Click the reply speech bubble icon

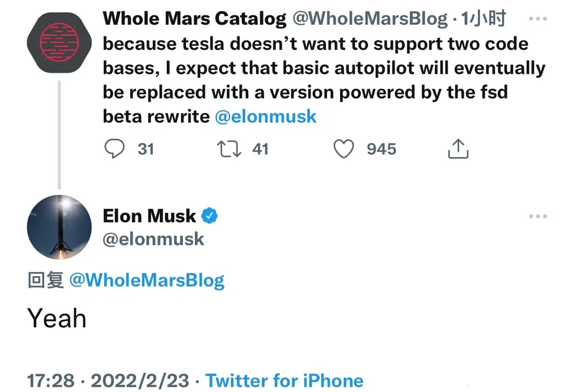(x=114, y=149)
